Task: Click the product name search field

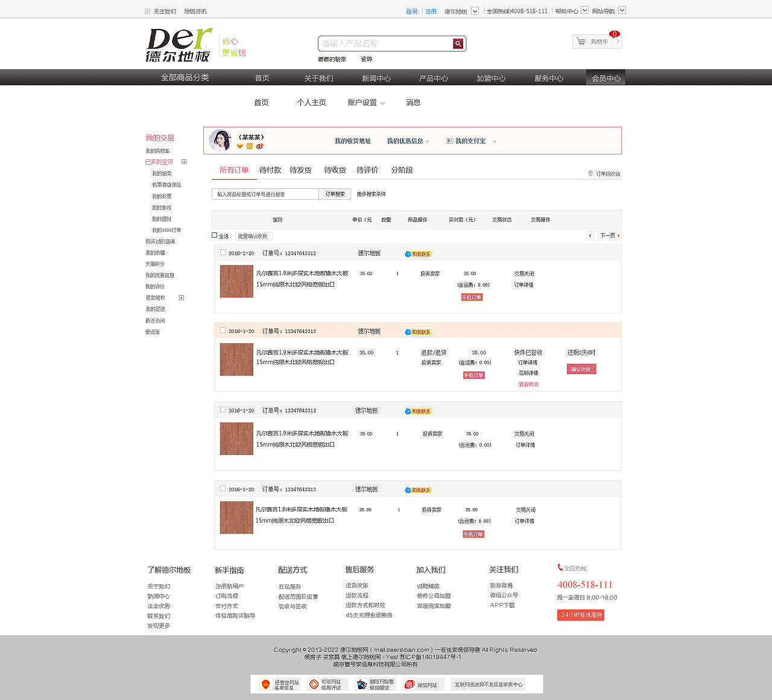Action: (385, 43)
